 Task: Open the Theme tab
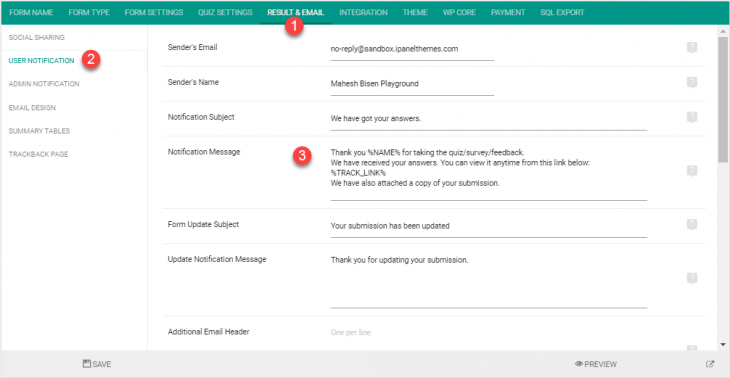(x=415, y=13)
